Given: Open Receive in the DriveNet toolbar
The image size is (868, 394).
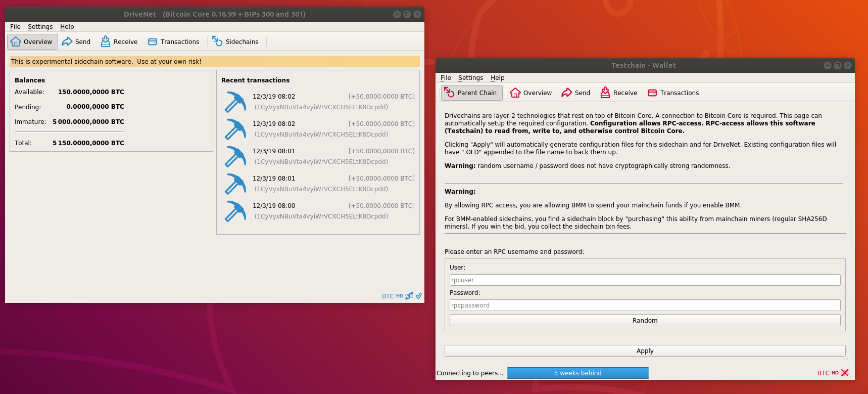Looking at the screenshot, I should point(119,41).
